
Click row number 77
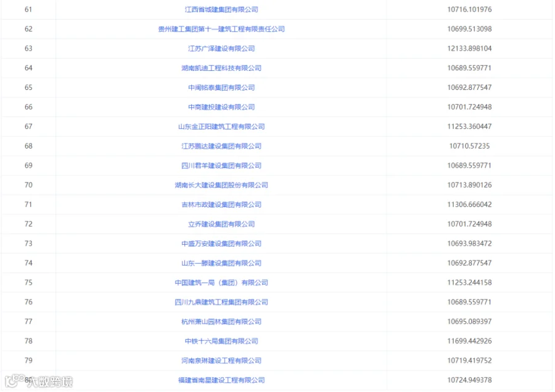pos(28,322)
